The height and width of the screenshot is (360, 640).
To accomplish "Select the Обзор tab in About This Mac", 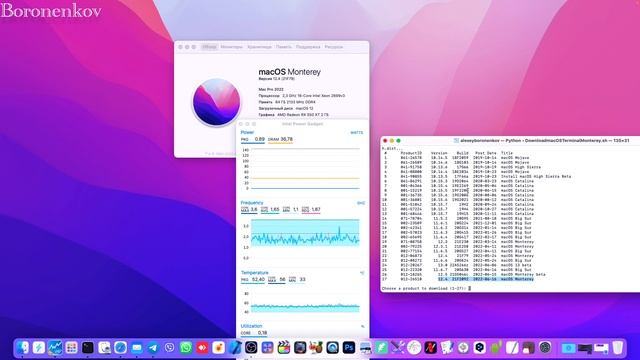I will [209, 47].
